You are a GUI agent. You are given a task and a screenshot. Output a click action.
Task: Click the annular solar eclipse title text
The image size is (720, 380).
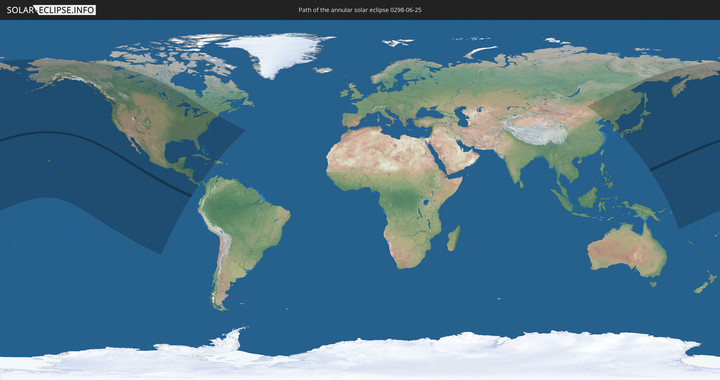360,10
